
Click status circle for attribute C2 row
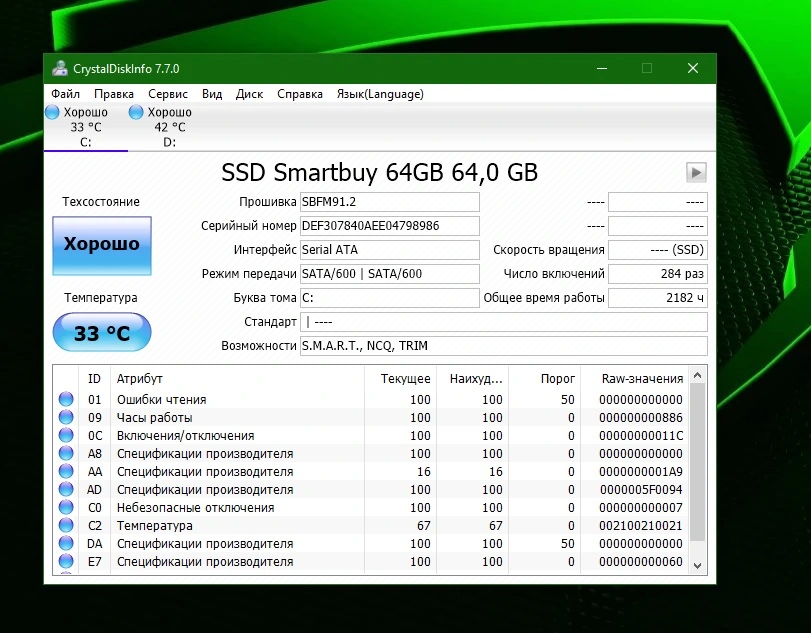pos(66,525)
